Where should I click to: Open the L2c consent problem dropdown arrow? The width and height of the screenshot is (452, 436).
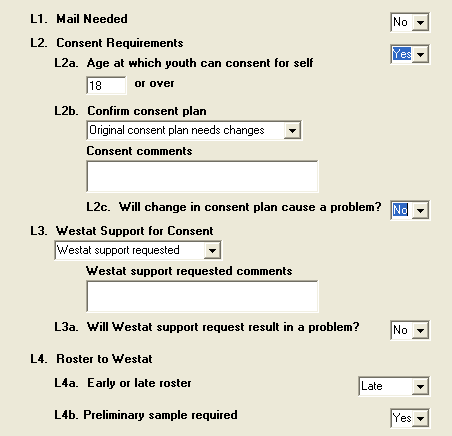click(x=420, y=210)
